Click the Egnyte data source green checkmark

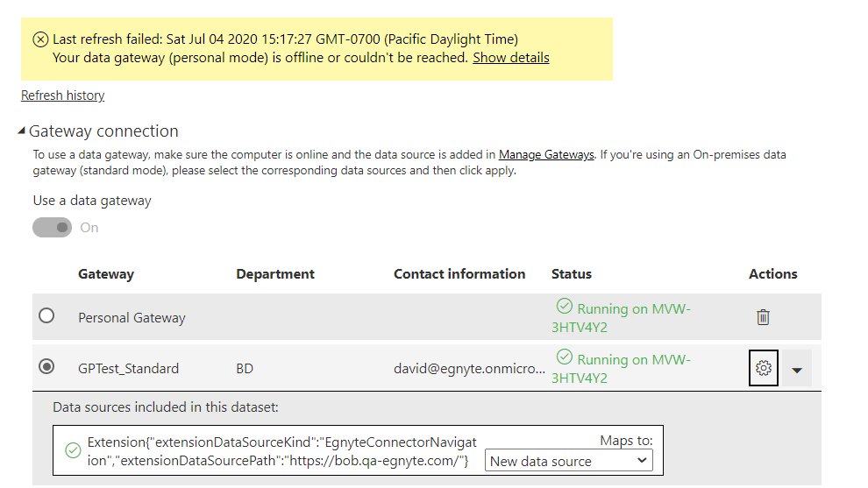coord(73,450)
